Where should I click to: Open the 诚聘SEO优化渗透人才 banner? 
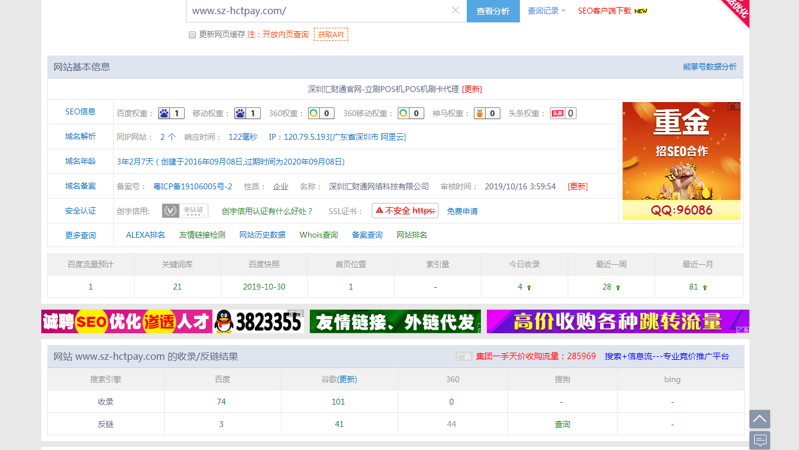pyautogui.click(x=126, y=322)
